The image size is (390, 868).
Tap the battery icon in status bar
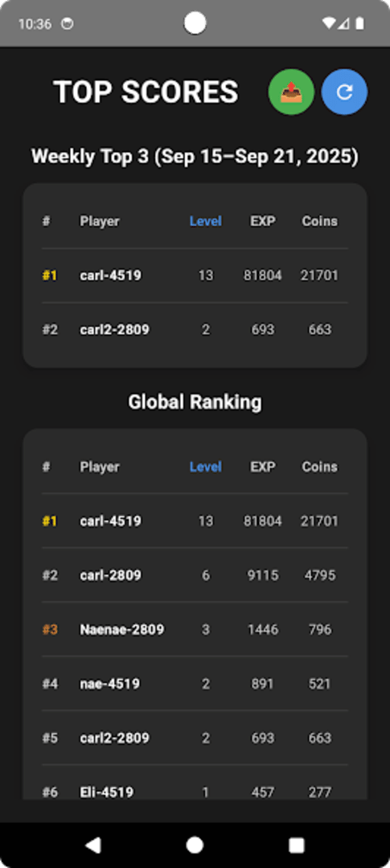pos(360,23)
